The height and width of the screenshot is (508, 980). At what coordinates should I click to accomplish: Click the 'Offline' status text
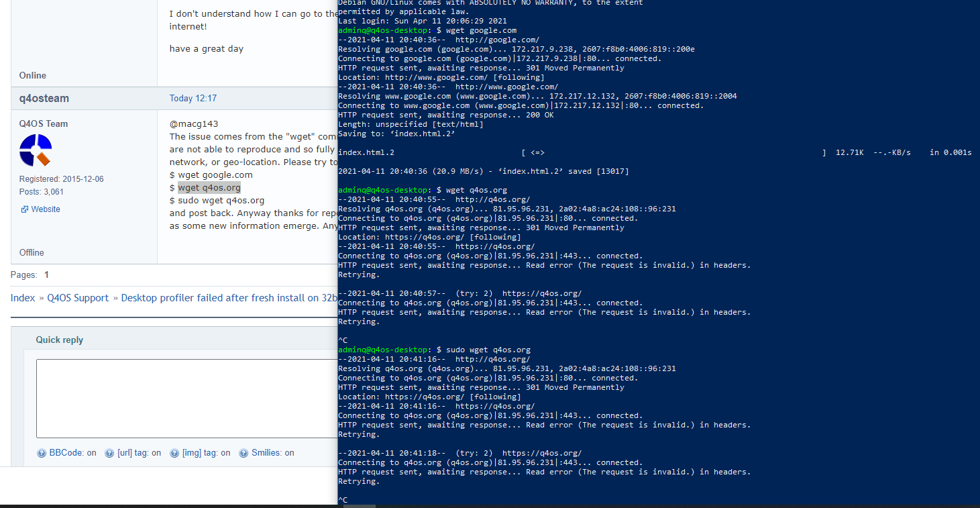pos(32,253)
